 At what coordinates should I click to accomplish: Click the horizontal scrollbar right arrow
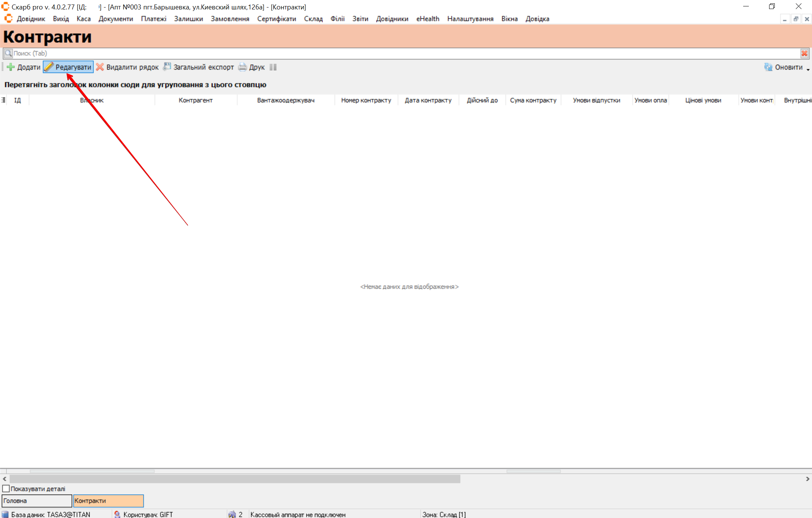click(x=807, y=479)
